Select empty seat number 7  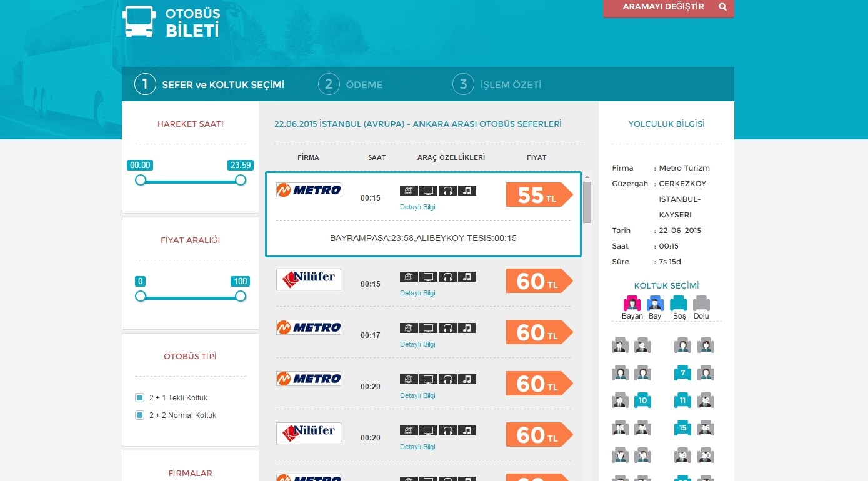click(682, 373)
